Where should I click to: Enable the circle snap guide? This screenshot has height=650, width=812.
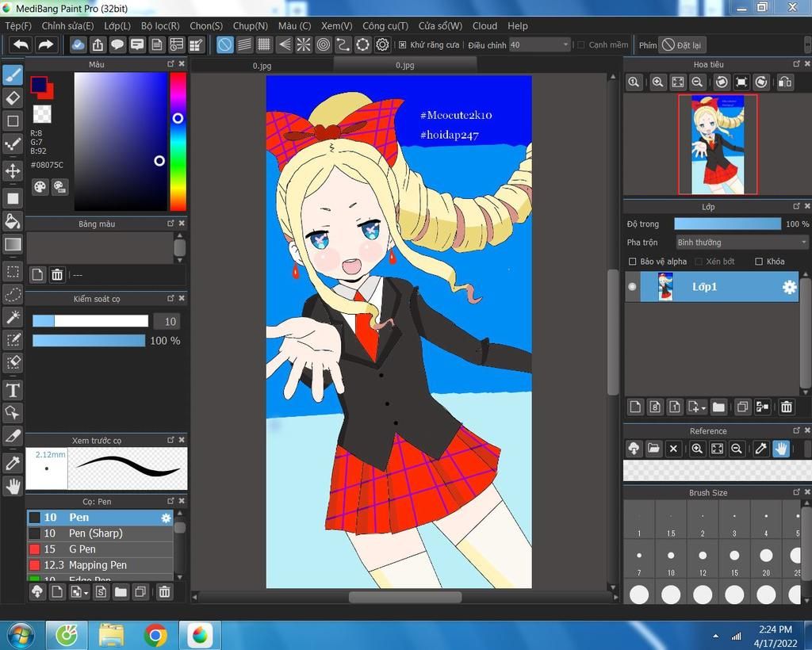(324, 45)
